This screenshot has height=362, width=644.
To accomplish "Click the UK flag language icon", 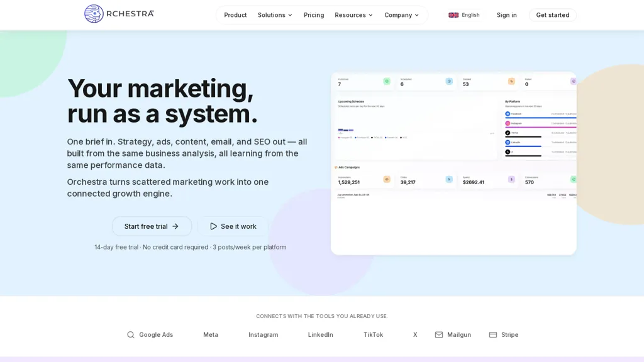I will [x=453, y=15].
